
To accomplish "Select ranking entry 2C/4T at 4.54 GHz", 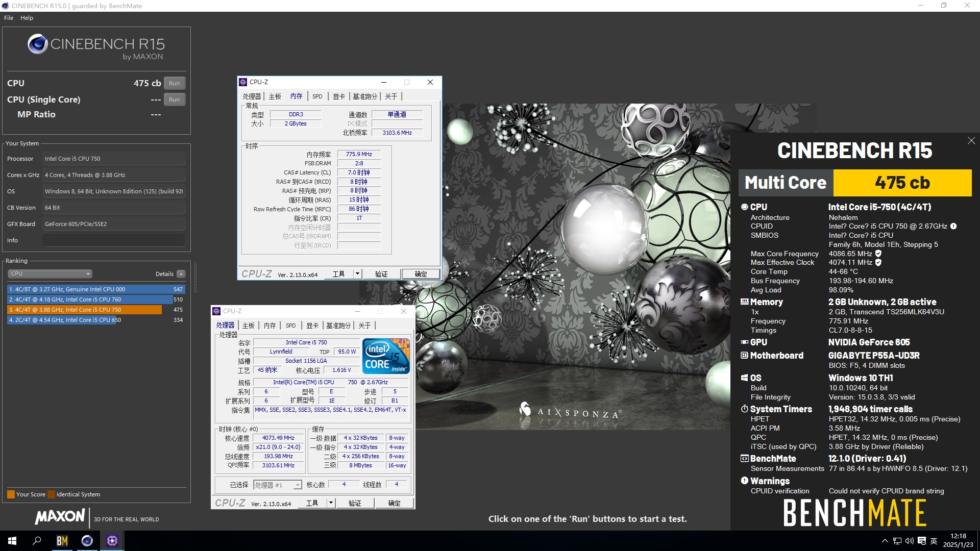I will tap(96, 320).
